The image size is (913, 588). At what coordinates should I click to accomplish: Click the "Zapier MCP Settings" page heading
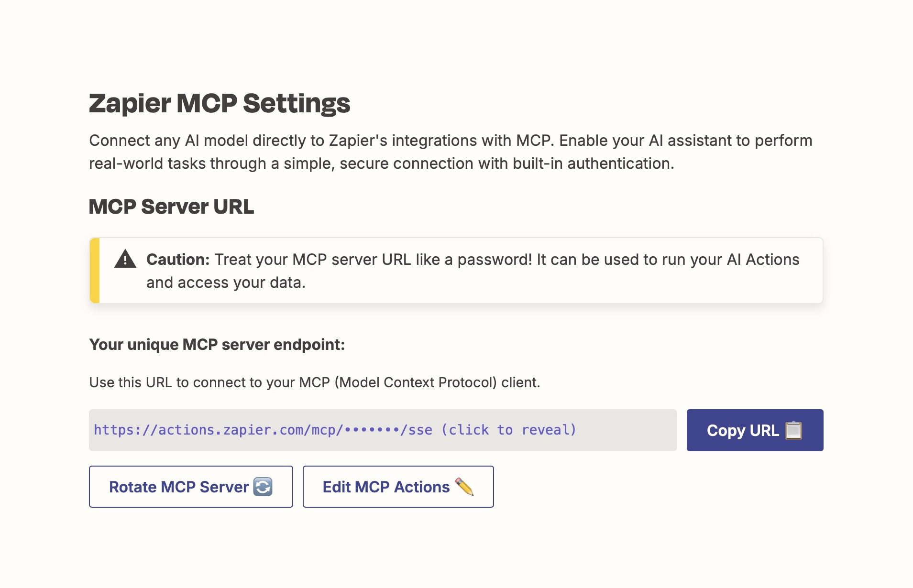coord(220,103)
